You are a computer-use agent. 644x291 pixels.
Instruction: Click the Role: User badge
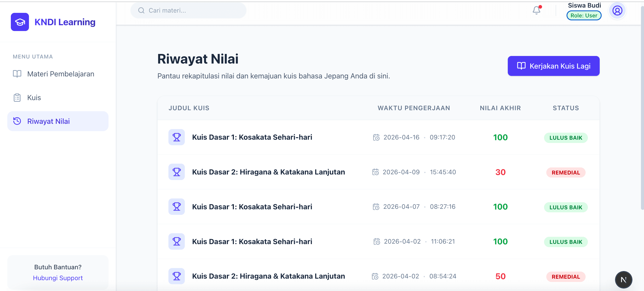click(584, 15)
